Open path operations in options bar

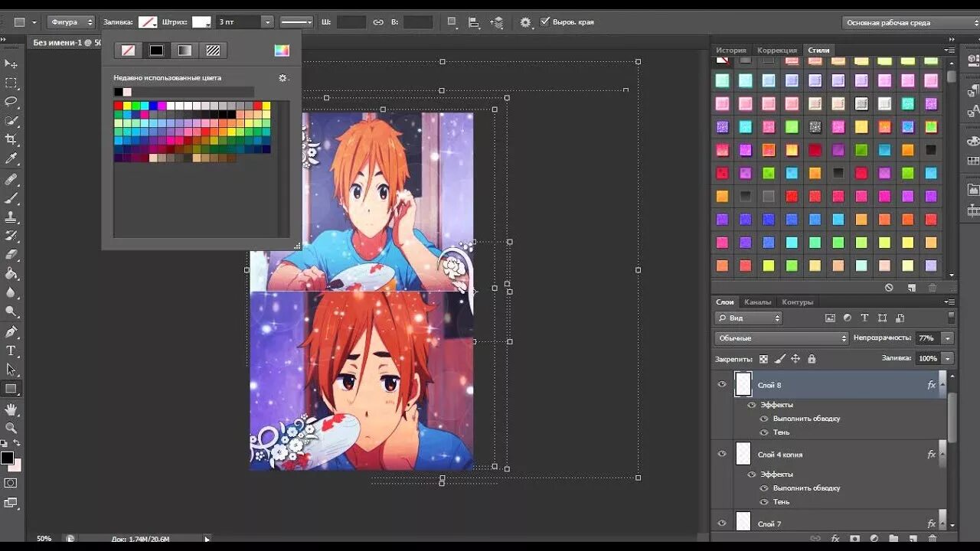tap(452, 22)
